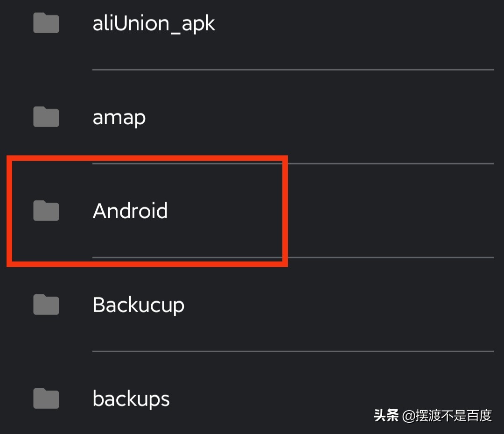Select the backups label text

click(131, 398)
